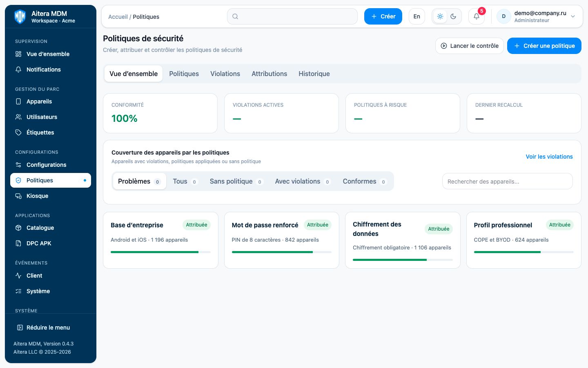Image resolution: width=588 pixels, height=368 pixels.
Task: Switch to the Attributions tab
Action: click(x=269, y=74)
